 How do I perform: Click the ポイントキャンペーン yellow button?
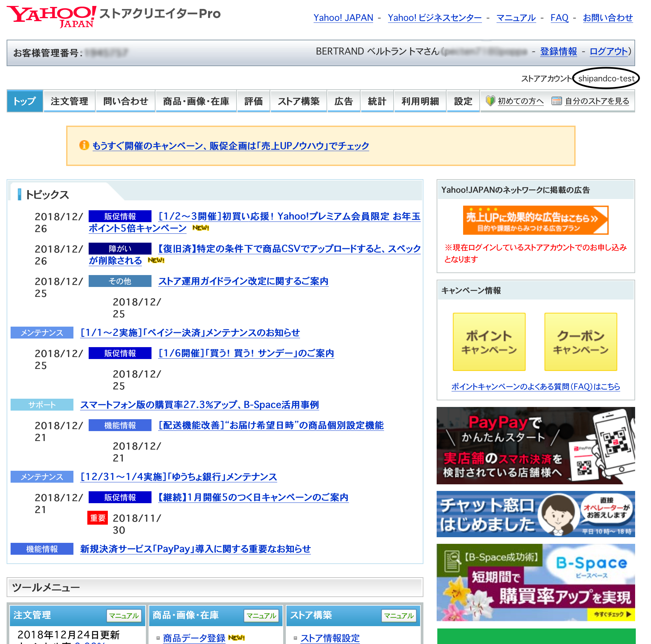(x=489, y=342)
